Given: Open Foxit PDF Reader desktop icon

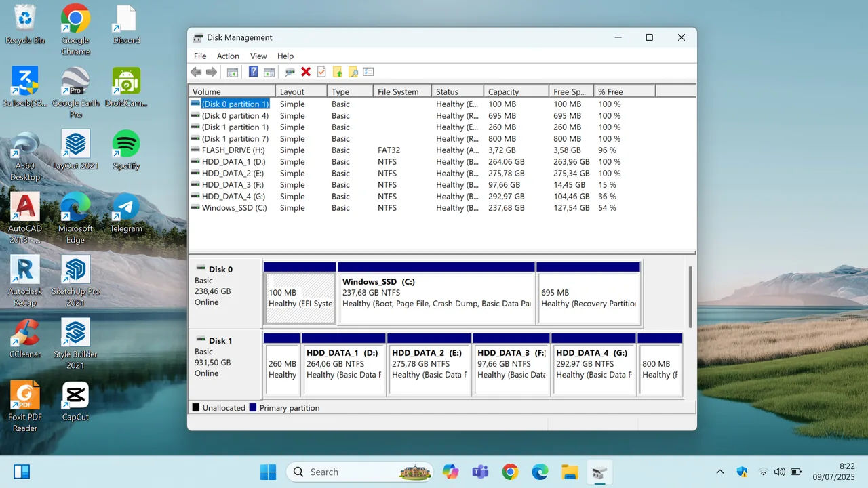Looking at the screenshot, I should [25, 407].
